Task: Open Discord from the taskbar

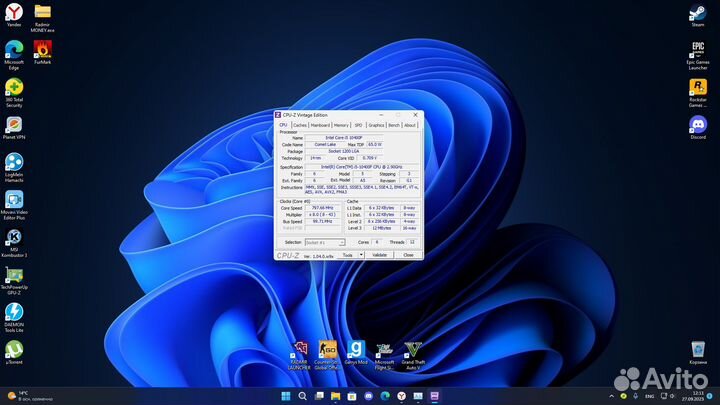Action: [x=368, y=396]
